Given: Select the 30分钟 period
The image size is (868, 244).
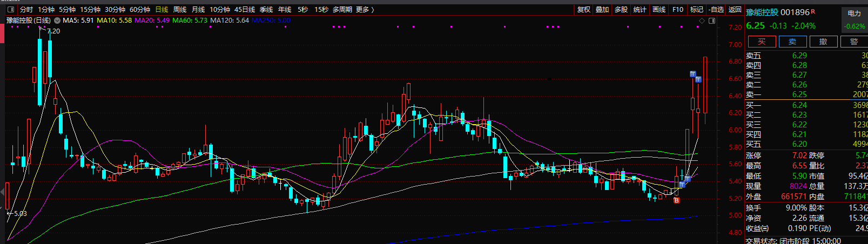Looking at the screenshot, I should 115,10.
